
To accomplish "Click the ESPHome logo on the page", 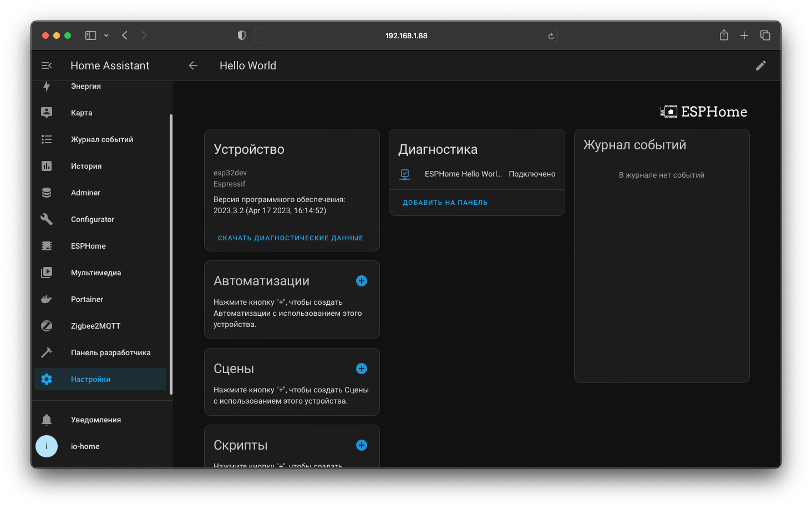I will pos(703,111).
